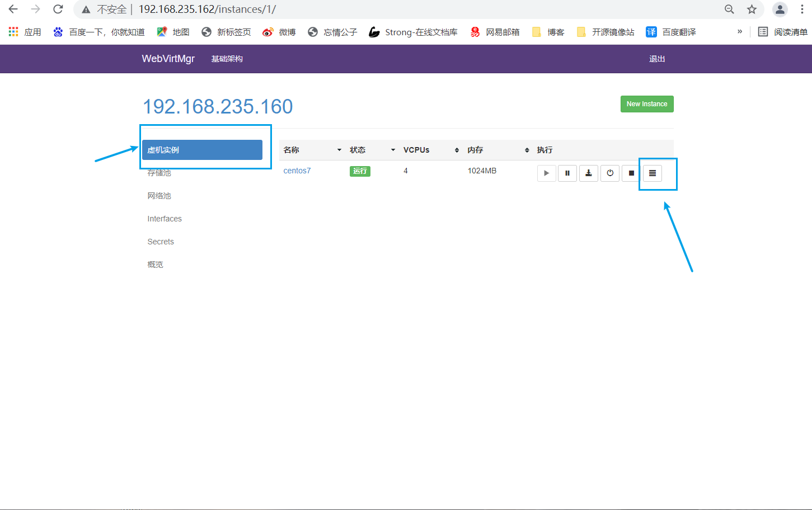Reload the current page
Viewport: 812px width, 510px height.
click(58, 9)
